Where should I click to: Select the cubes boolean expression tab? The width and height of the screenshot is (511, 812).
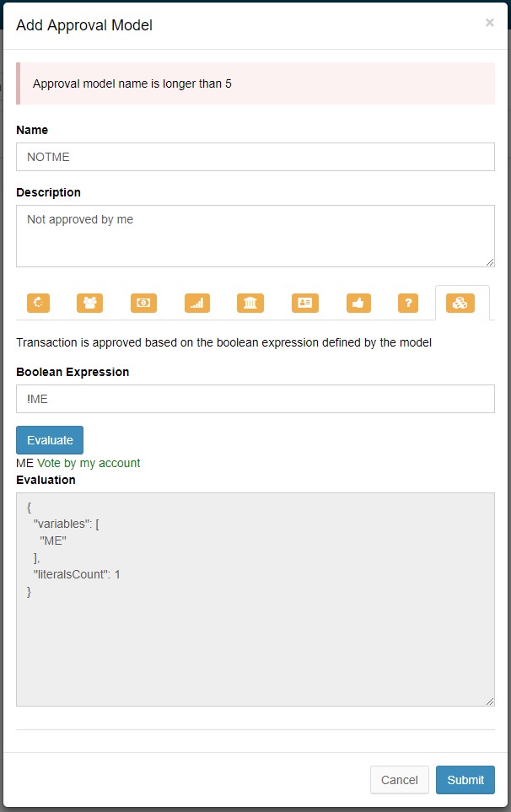click(460, 304)
